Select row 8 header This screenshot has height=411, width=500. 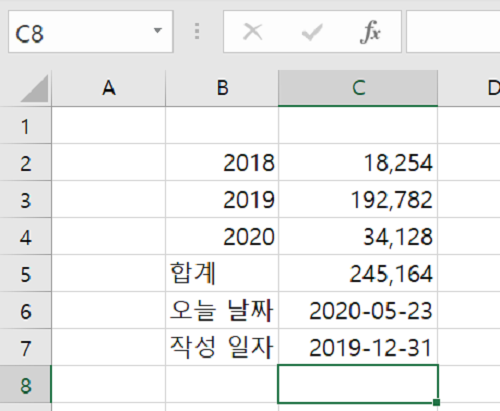pos(26,385)
